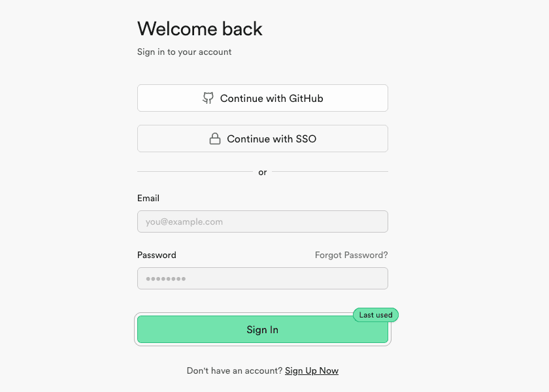Screen dimensions: 549x392
Task: Click the Last used badge
Action: (x=376, y=315)
